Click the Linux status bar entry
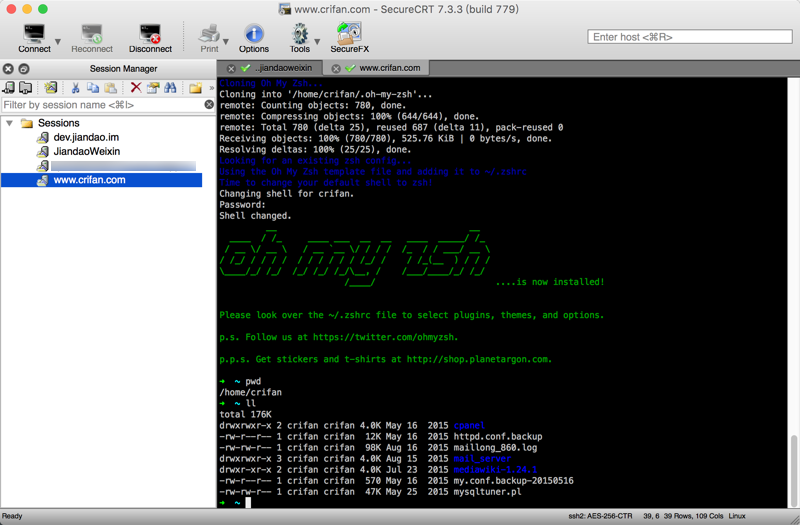This screenshot has height=525, width=800. click(x=737, y=516)
